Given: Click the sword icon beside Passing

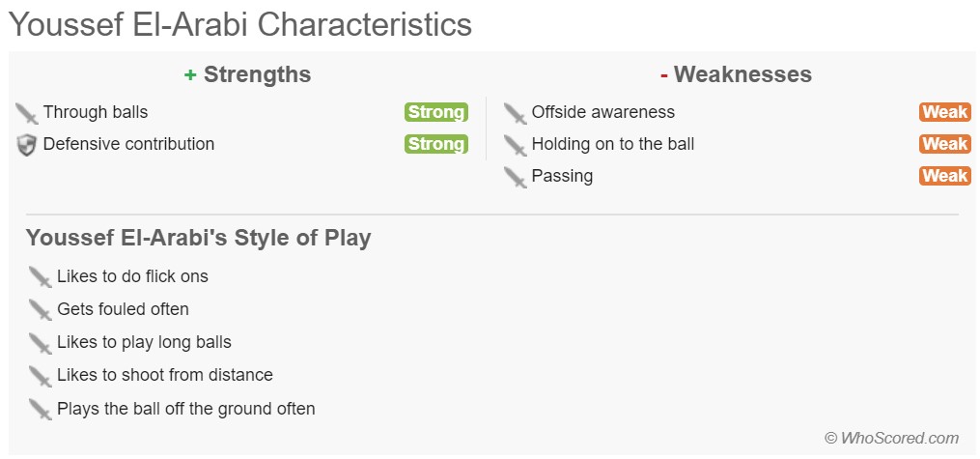Looking at the screenshot, I should pos(516,177).
